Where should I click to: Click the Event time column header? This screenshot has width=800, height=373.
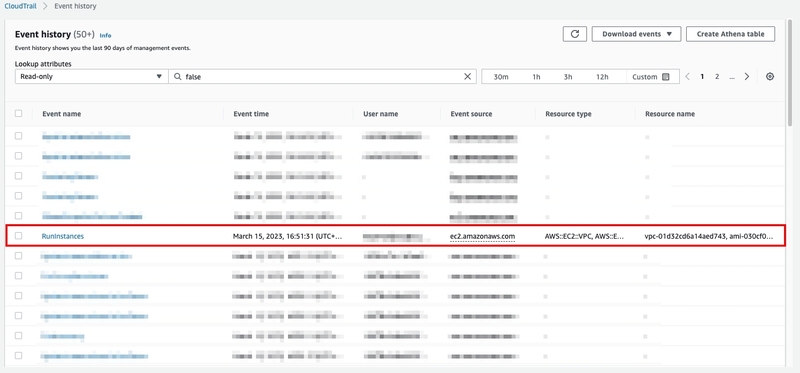251,114
